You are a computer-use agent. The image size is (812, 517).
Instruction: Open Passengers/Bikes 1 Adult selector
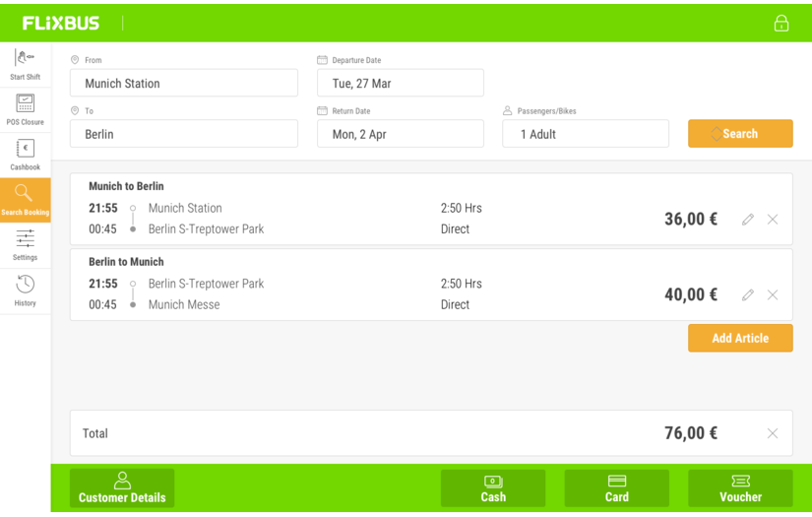click(x=586, y=134)
